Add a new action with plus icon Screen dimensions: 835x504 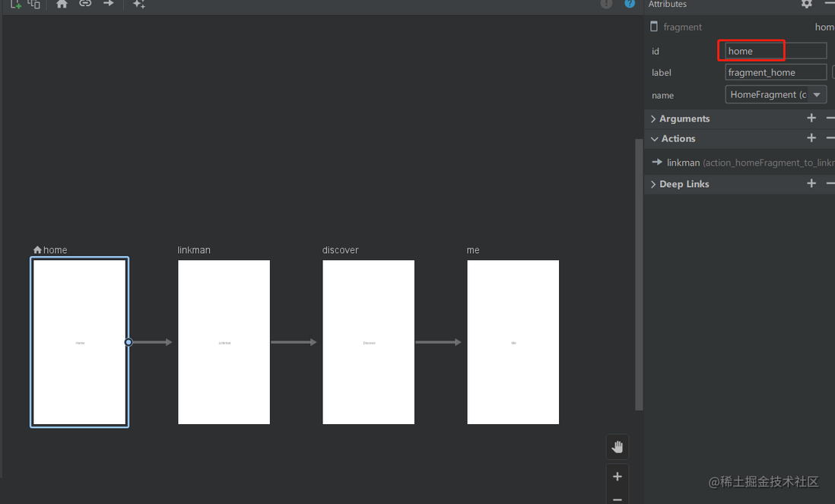point(811,138)
